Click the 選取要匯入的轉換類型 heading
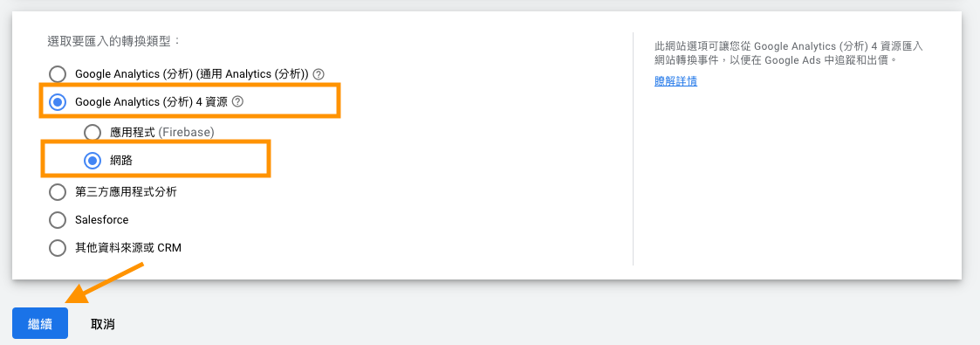Image resolution: width=980 pixels, height=345 pixels. 113,41
